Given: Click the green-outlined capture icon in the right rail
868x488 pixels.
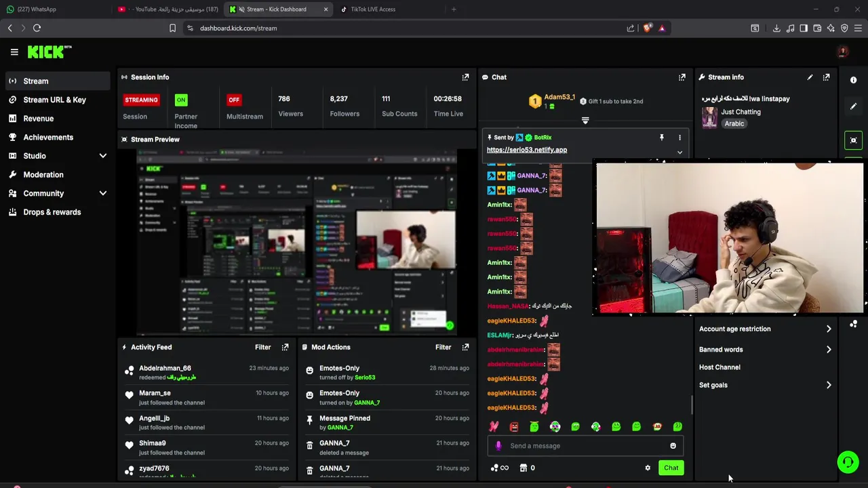Looking at the screenshot, I should point(853,140).
